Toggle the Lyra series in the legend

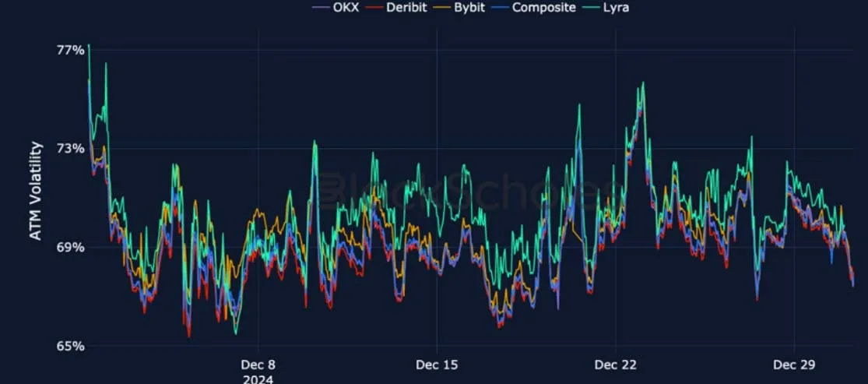pyautogui.click(x=606, y=8)
